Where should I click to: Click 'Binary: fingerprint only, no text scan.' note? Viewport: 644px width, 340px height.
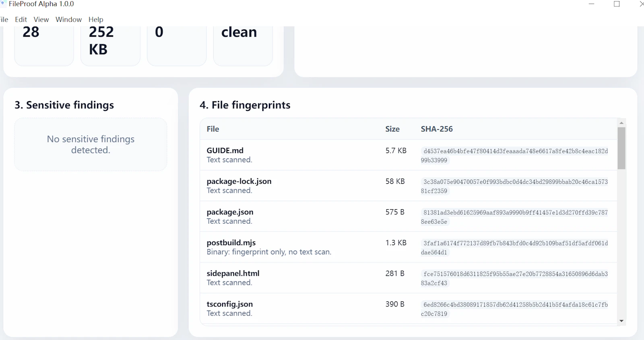click(x=269, y=252)
